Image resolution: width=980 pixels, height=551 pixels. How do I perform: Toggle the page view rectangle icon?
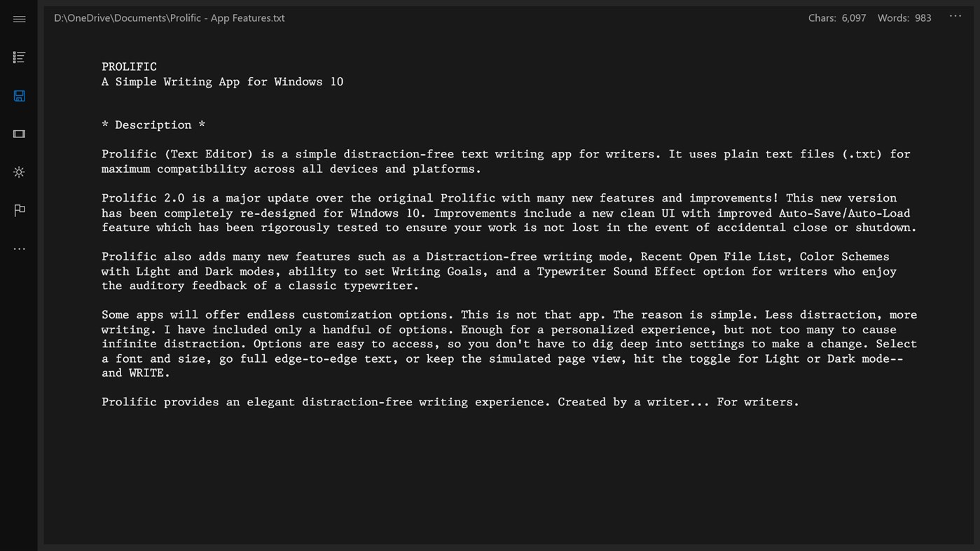19,134
